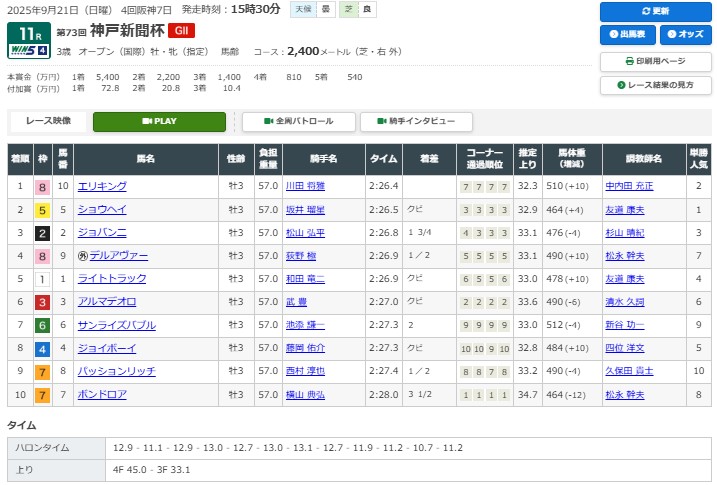The width and height of the screenshot is (717, 485).
Task: Click the WIN5 badge icon
Action: (29, 50)
